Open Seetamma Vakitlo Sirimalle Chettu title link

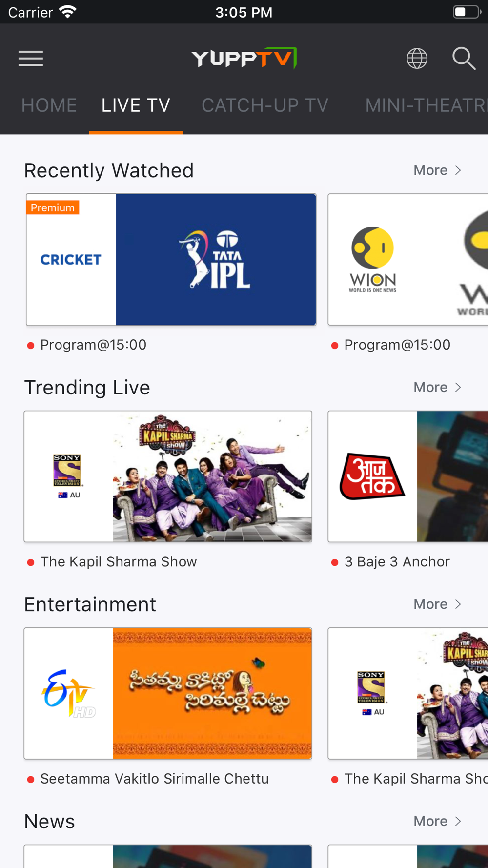pyautogui.click(x=154, y=779)
